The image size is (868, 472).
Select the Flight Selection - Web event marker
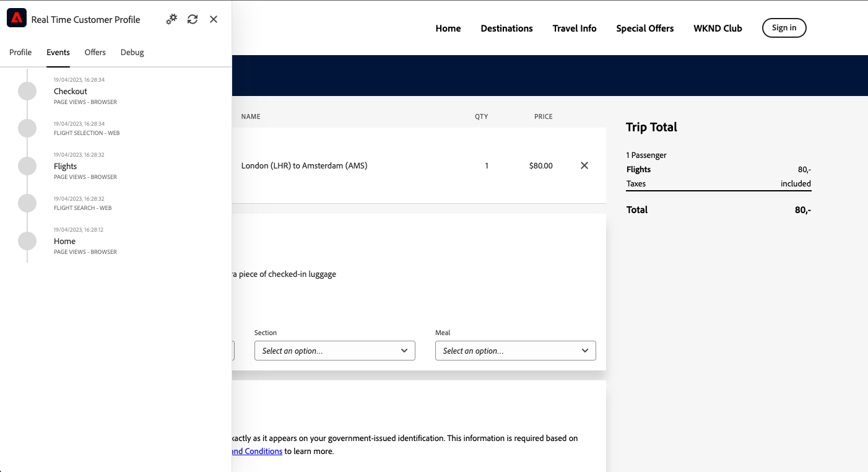27,128
